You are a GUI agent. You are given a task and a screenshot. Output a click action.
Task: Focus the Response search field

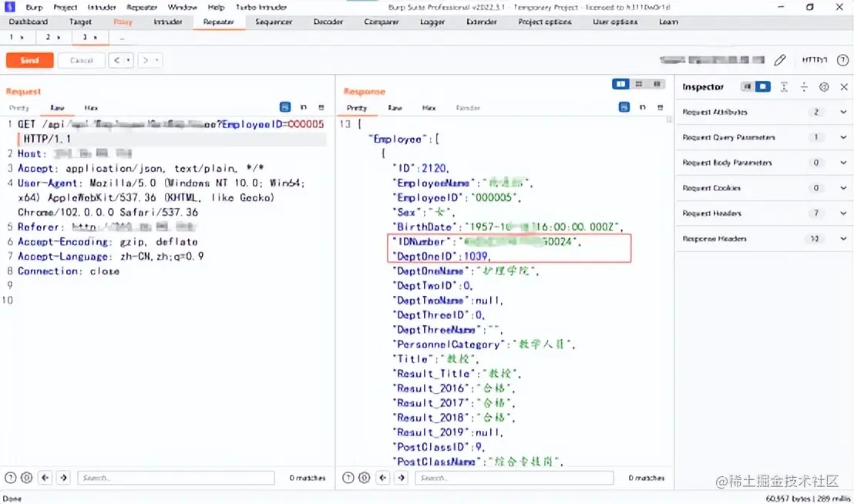(x=514, y=478)
